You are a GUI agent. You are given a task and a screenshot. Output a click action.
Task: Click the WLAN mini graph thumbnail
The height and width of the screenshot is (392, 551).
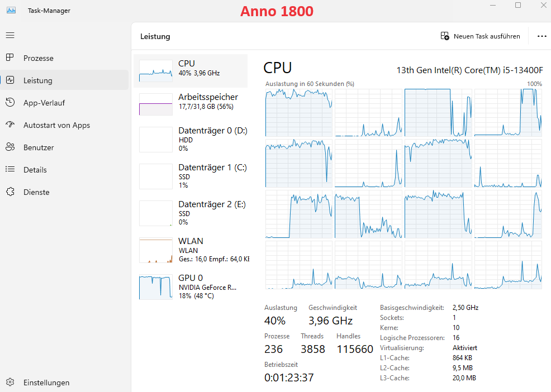[156, 250]
